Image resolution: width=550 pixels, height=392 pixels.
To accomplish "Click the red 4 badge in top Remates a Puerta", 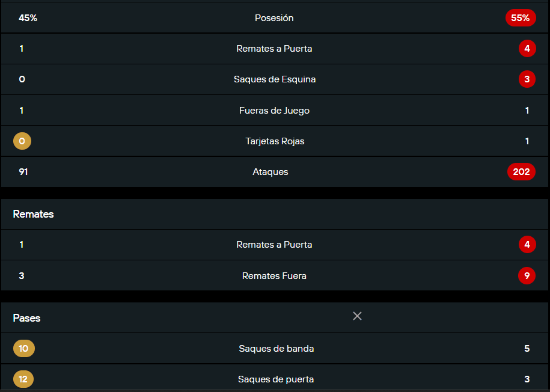I will [x=527, y=49].
